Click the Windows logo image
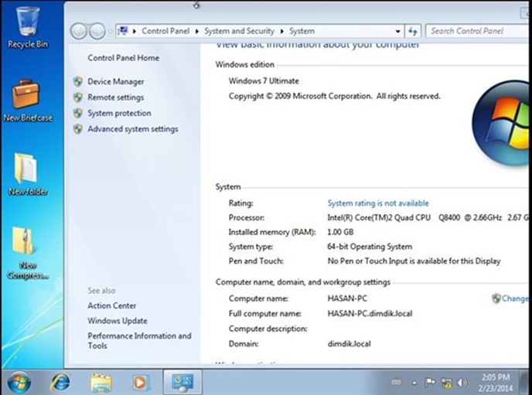532x395 pixels. 501,122
